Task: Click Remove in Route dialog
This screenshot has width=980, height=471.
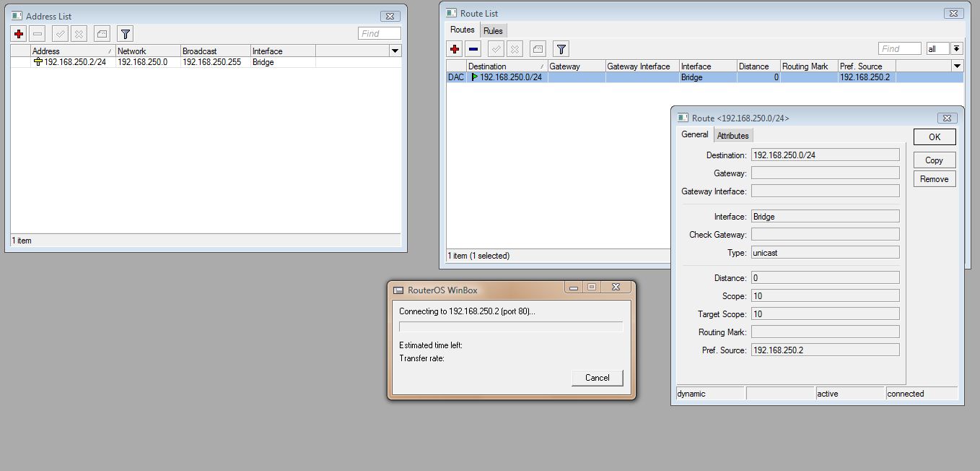Action: (x=935, y=179)
